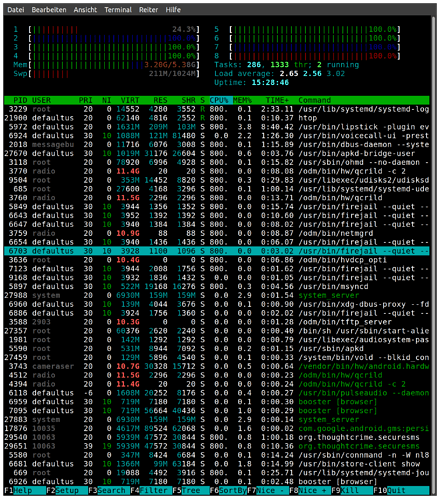Open the Datei menu
This screenshot has width=441, height=500.
pyautogui.click(x=16, y=10)
